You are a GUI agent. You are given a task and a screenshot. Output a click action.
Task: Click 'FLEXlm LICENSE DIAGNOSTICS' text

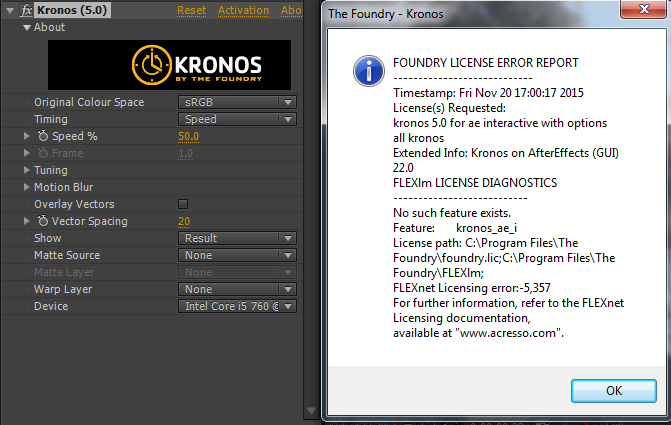[475, 183]
